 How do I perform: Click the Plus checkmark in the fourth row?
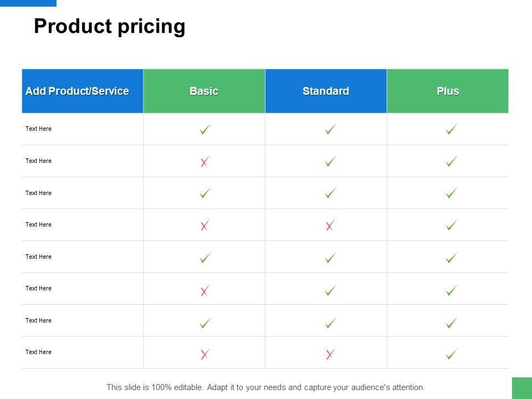[452, 225]
